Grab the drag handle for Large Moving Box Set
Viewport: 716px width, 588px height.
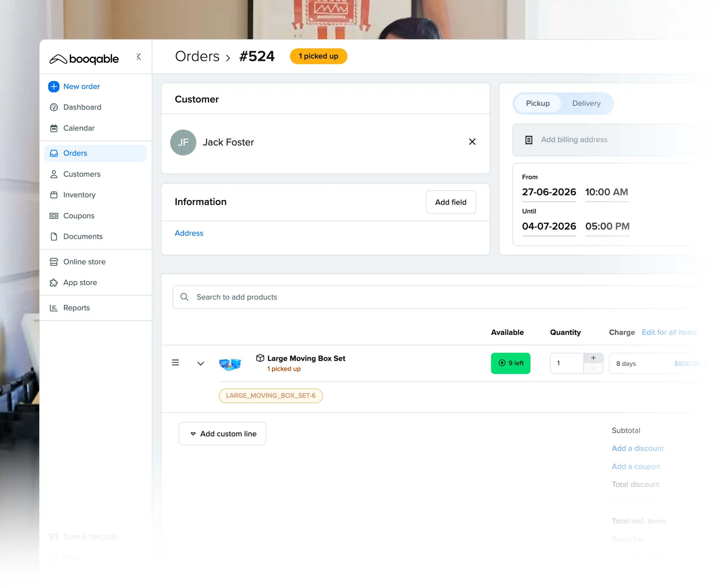tap(175, 363)
